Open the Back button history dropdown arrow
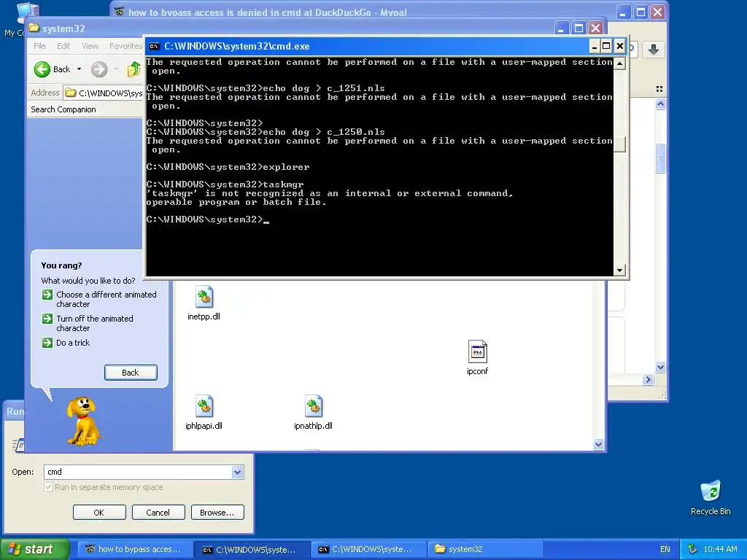 79,69
